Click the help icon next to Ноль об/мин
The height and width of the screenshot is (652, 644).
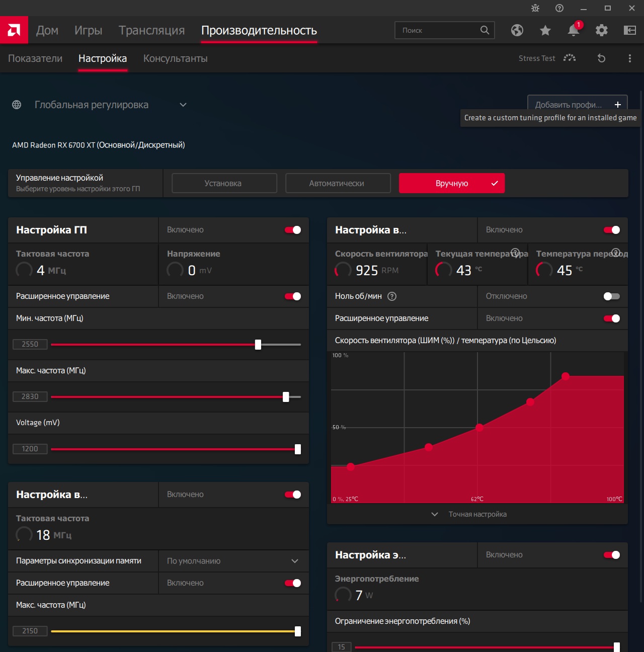click(392, 296)
